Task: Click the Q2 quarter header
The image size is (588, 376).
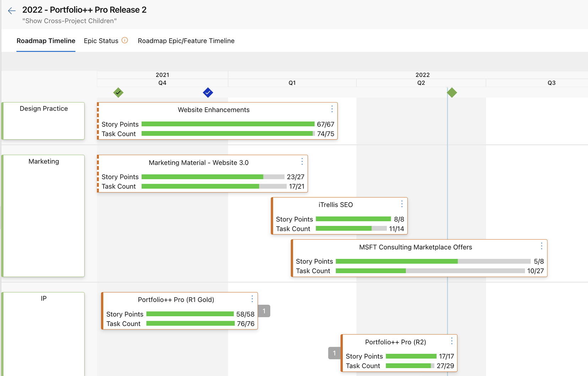Action: [421, 83]
